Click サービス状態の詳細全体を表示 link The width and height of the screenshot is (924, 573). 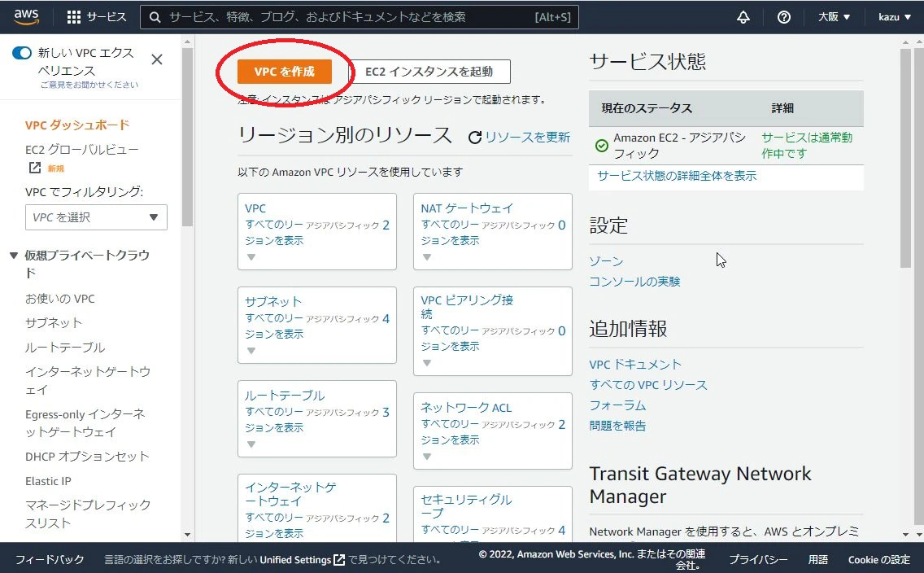[677, 176]
